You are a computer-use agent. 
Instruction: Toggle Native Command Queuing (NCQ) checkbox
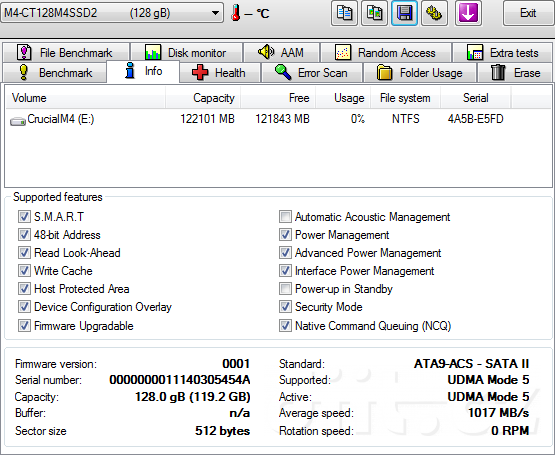point(285,325)
